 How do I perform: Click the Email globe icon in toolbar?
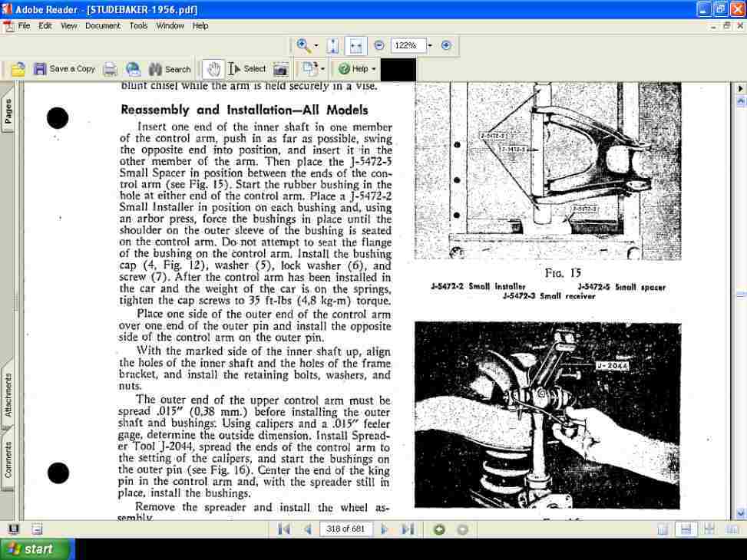click(133, 70)
